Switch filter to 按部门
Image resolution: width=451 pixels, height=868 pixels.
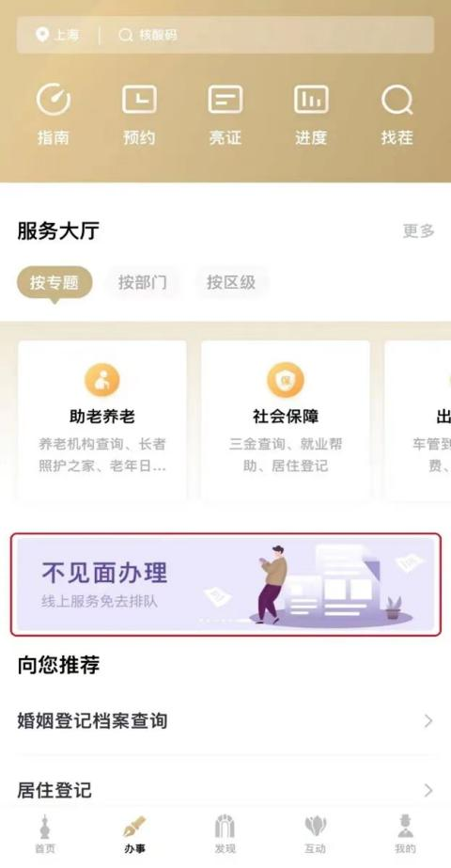142,283
